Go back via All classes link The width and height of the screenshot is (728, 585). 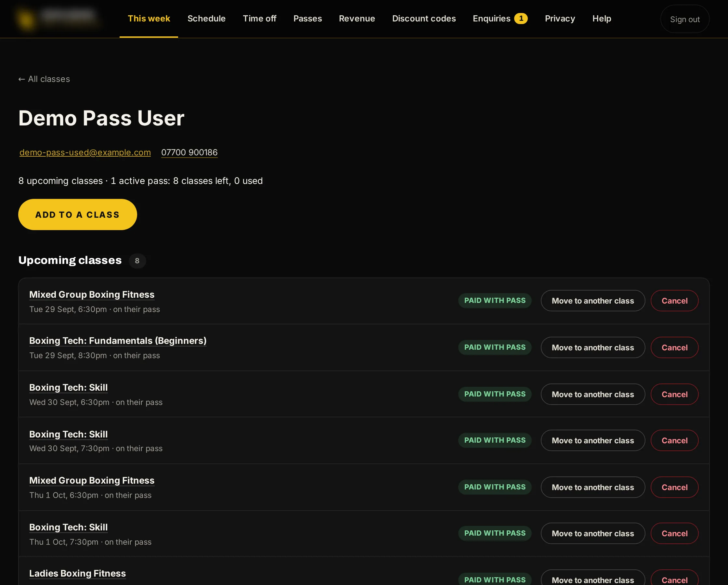44,79
